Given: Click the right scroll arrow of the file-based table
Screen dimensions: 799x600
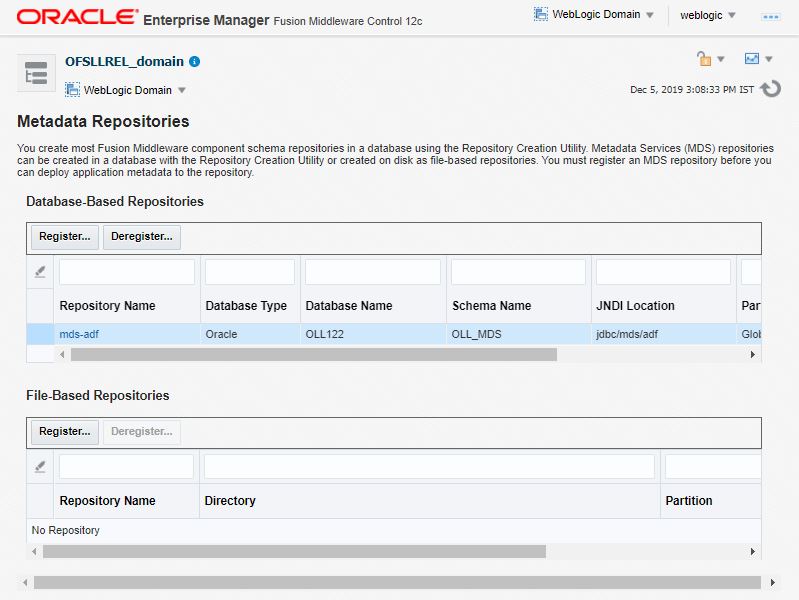Looking at the screenshot, I should [753, 552].
